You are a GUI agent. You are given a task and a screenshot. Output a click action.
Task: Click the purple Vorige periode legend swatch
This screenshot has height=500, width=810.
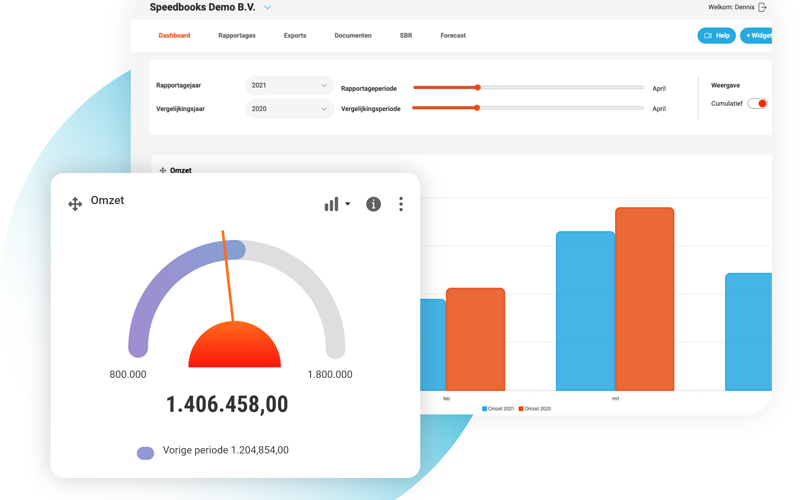pos(145,453)
